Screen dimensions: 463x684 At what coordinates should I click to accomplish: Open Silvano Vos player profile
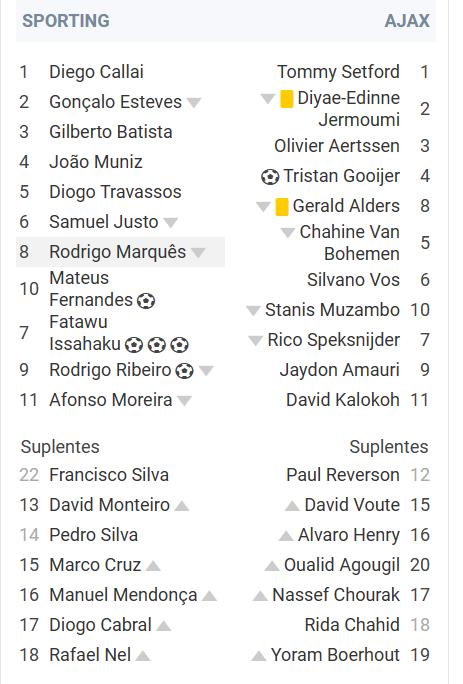tap(353, 280)
